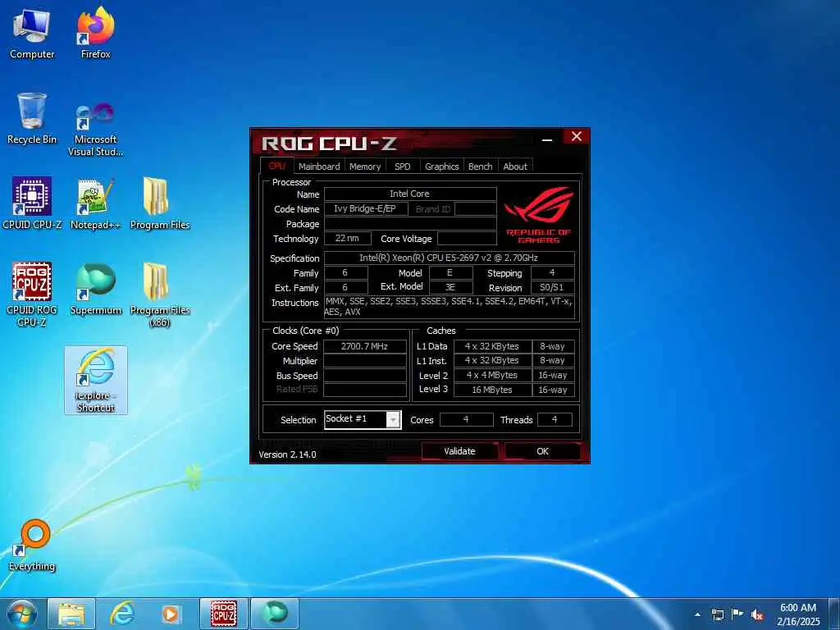Launch Internet Explorer from the taskbar

121,614
